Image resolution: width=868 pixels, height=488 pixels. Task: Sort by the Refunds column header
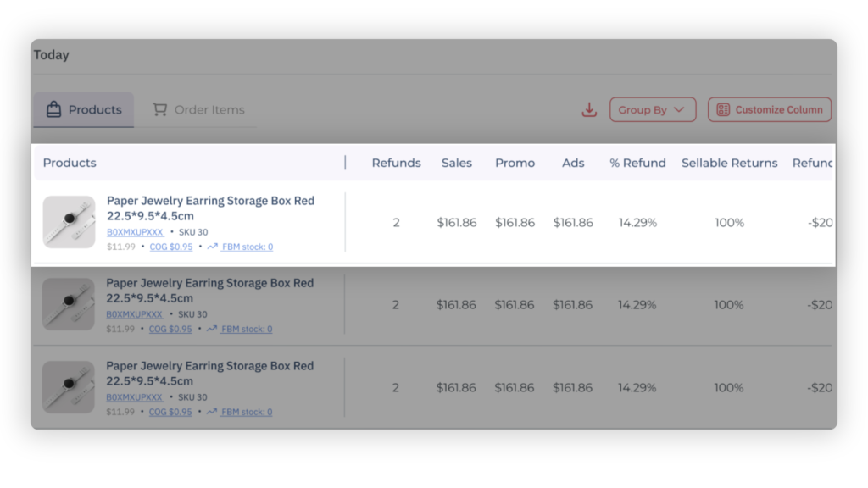click(396, 163)
